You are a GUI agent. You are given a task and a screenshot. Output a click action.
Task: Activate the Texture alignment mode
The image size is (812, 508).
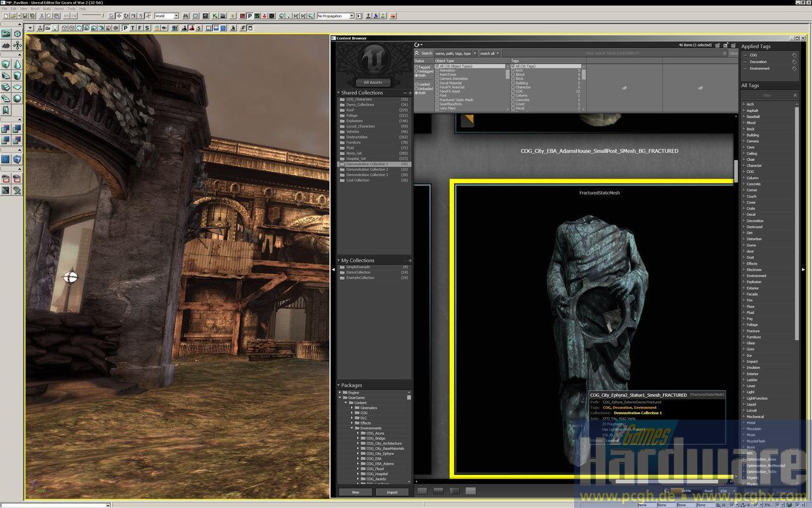17,45
